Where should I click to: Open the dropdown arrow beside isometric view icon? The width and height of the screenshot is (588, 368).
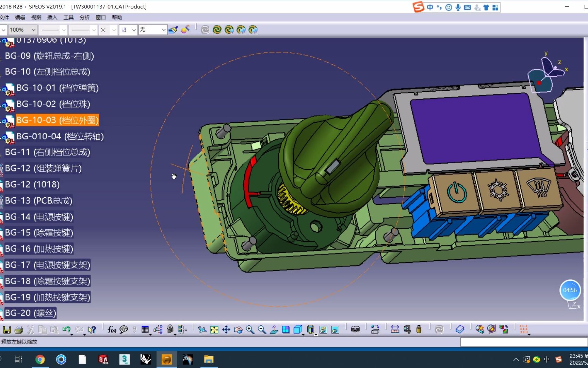coord(303,334)
